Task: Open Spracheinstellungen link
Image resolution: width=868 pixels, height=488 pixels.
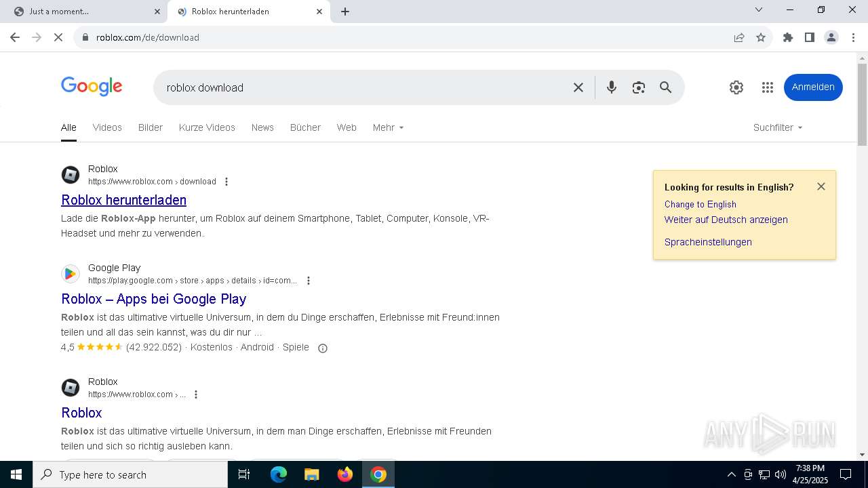Action: point(708,242)
